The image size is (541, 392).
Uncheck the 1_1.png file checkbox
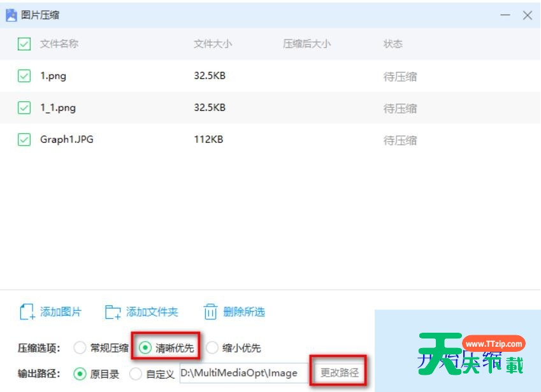coord(24,108)
